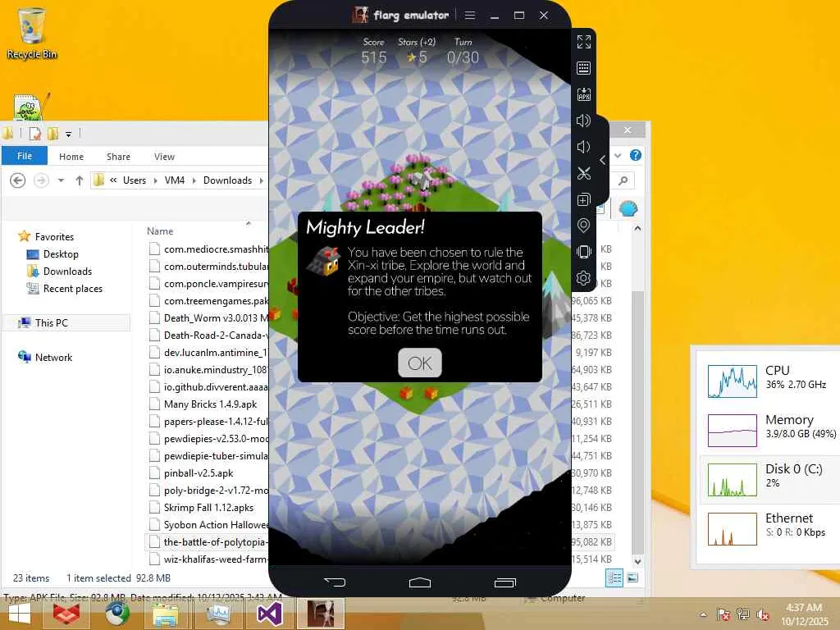The height and width of the screenshot is (630, 840).
Task: Select the Skrimp Fall 1.12.apks file
Action: 208,507
